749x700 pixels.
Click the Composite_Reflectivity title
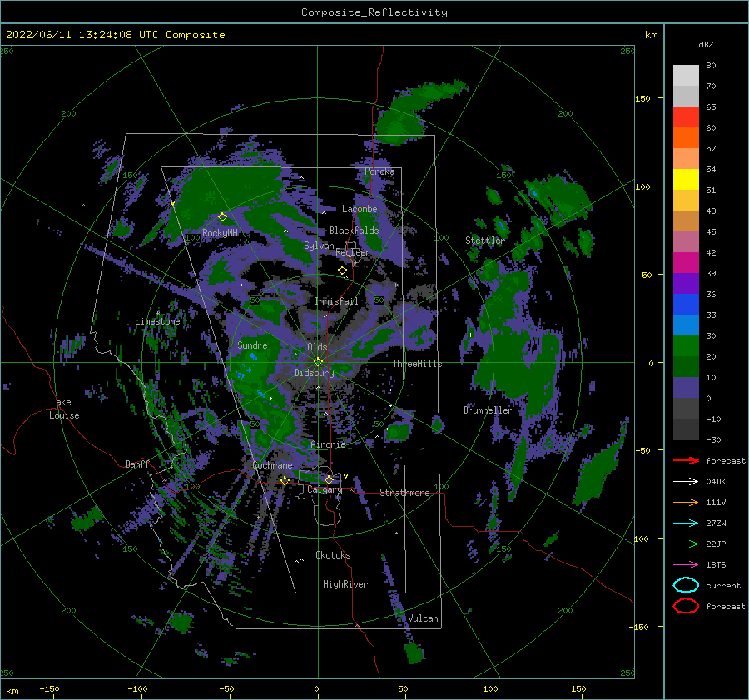tap(374, 12)
